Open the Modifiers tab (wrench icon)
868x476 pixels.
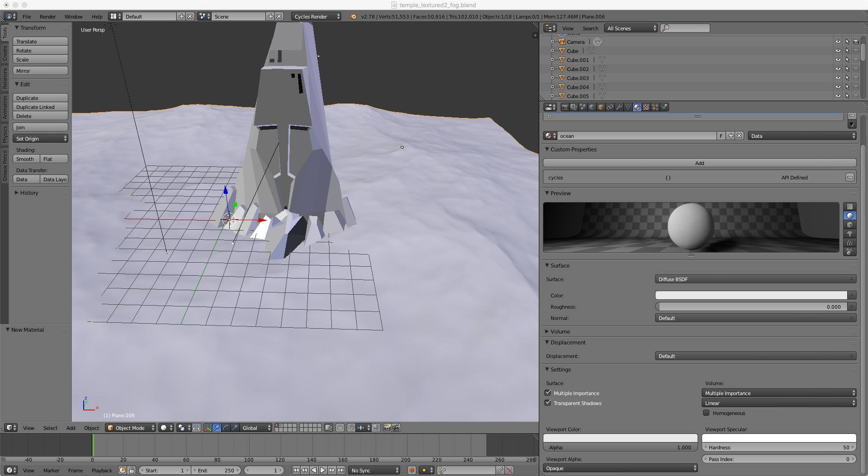[x=619, y=107]
